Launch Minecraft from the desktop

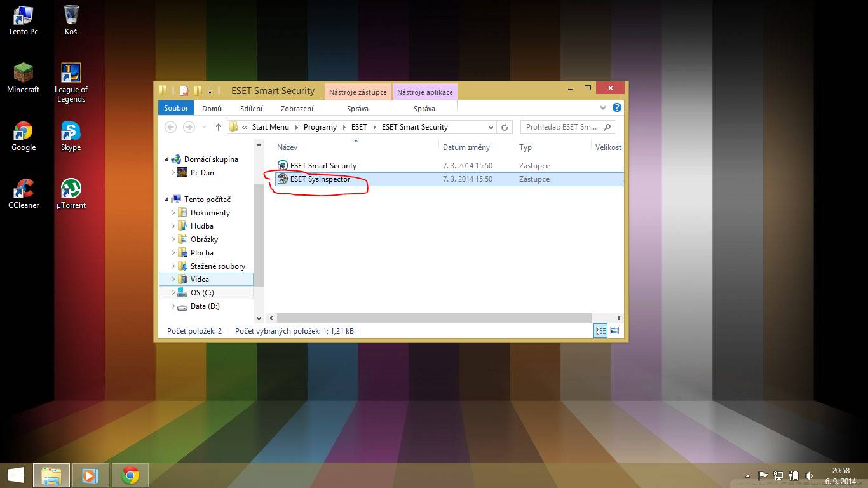tap(23, 78)
